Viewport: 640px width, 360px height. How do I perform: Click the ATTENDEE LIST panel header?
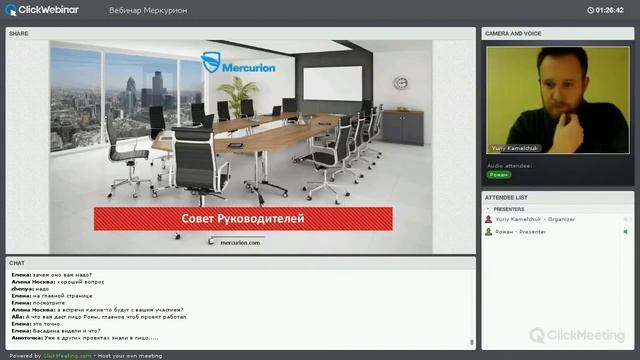coord(558,198)
